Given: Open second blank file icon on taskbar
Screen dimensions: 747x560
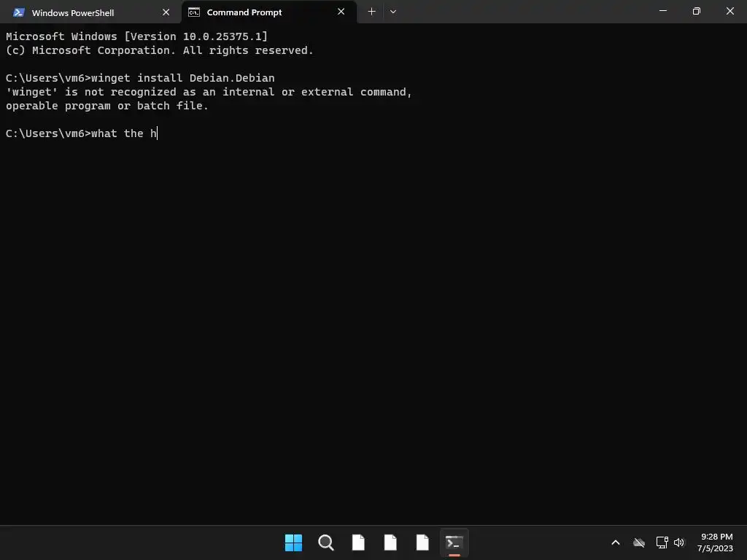Looking at the screenshot, I should tap(390, 542).
